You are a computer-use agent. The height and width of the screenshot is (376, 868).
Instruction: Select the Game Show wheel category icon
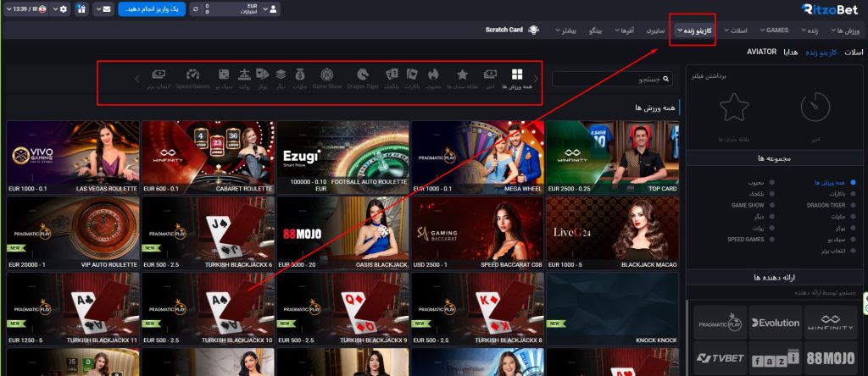pyautogui.click(x=327, y=75)
